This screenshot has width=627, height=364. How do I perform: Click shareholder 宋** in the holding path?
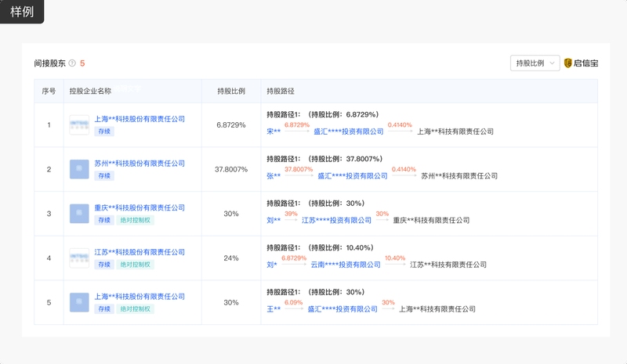point(274,132)
